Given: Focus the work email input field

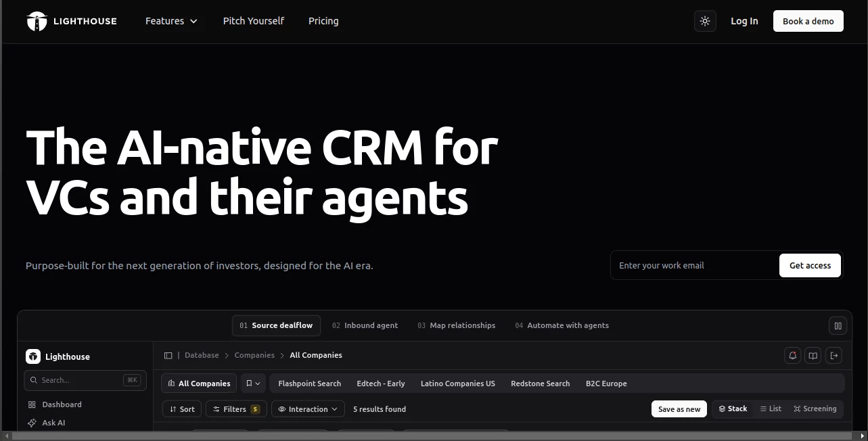Looking at the screenshot, I should 697,265.
